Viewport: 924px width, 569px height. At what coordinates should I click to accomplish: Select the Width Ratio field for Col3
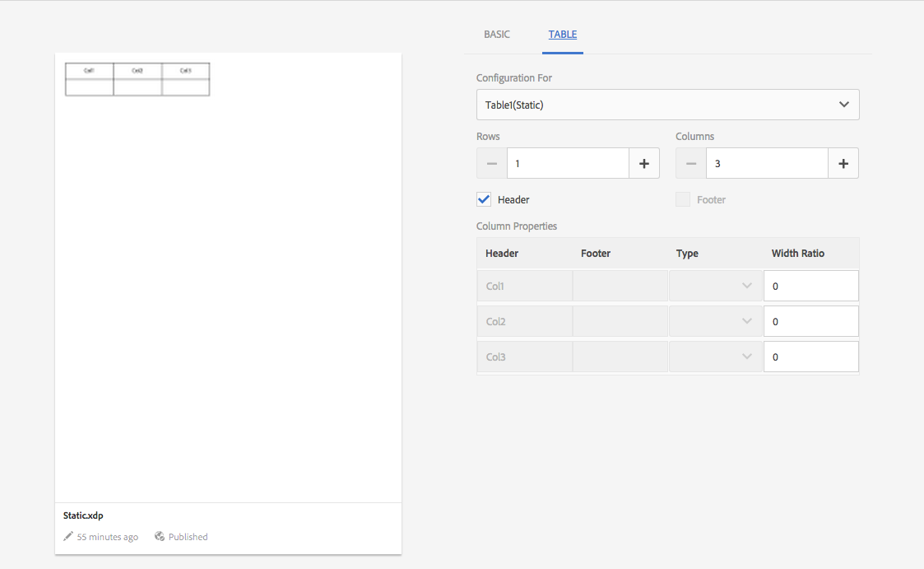(x=810, y=357)
